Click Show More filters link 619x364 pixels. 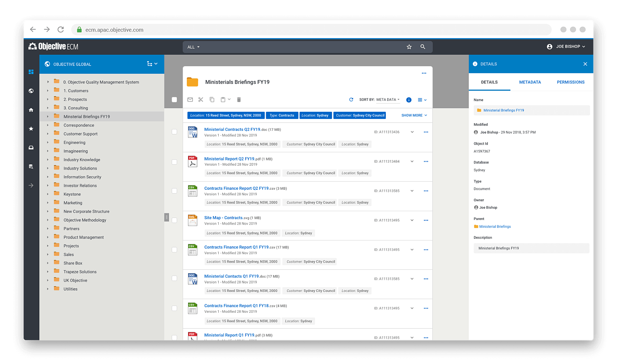click(x=414, y=115)
